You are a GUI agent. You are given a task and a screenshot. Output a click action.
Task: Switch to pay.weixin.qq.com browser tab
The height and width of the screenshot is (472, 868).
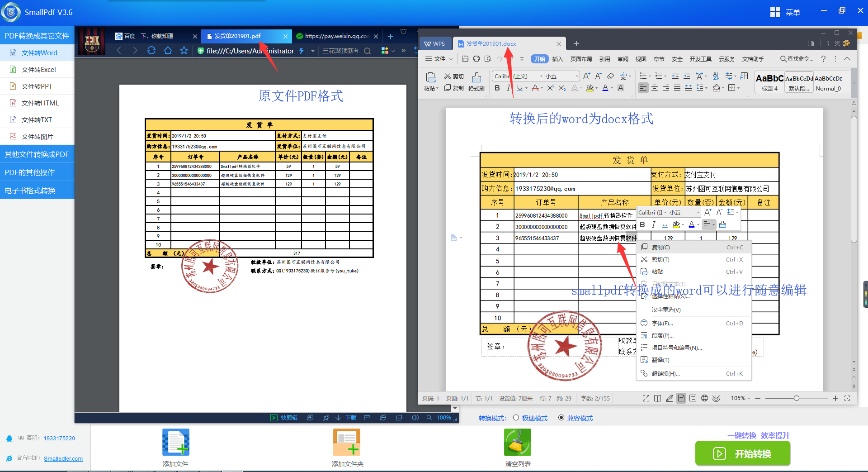tap(337, 36)
